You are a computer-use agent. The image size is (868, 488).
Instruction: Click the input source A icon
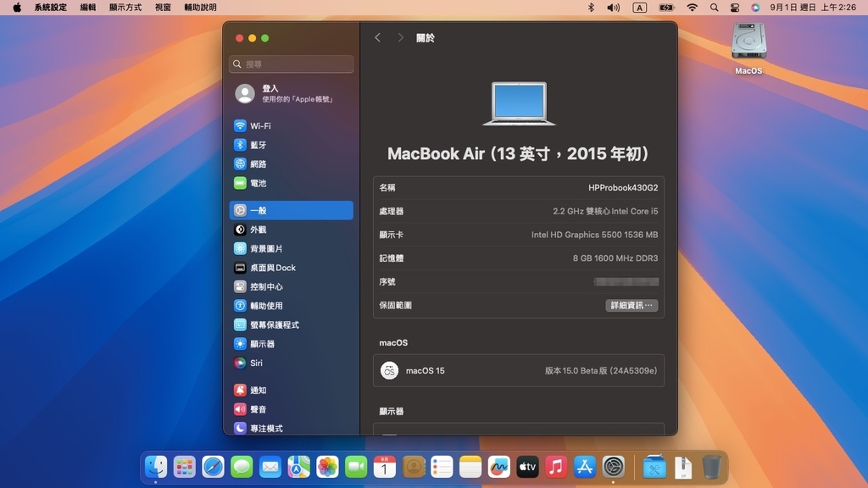pos(639,7)
